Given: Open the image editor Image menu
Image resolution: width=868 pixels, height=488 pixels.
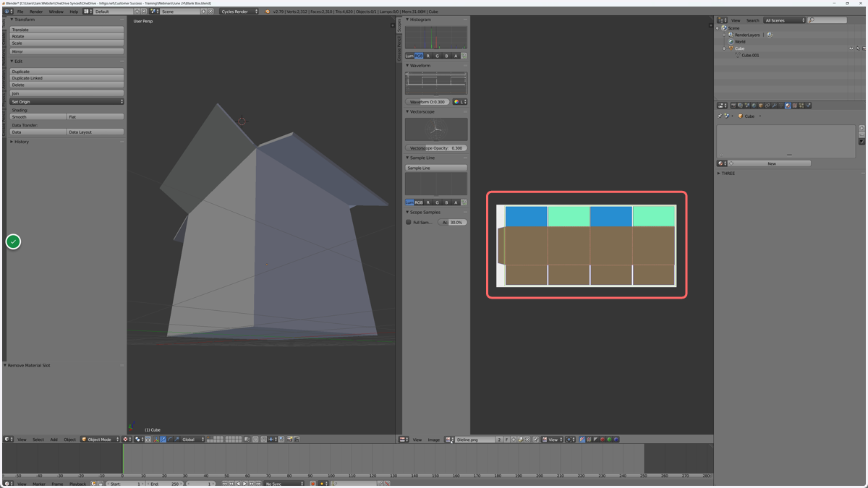Looking at the screenshot, I should pyautogui.click(x=434, y=439).
